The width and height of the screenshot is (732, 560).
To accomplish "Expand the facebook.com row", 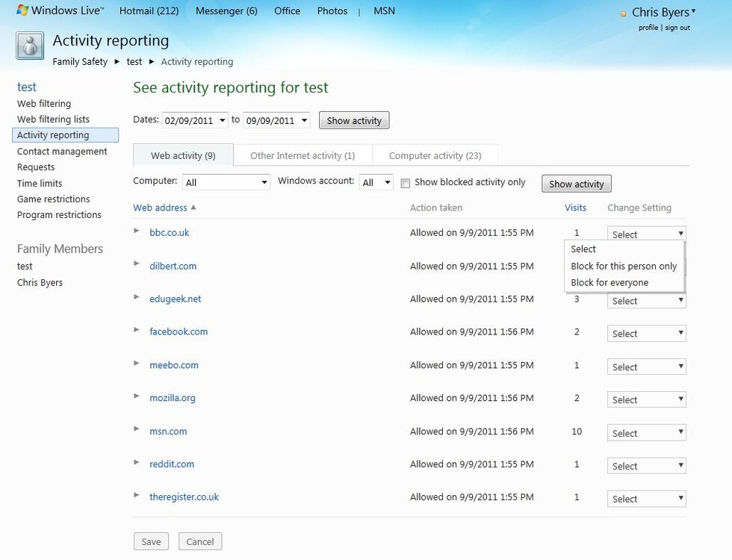I will pos(136,330).
